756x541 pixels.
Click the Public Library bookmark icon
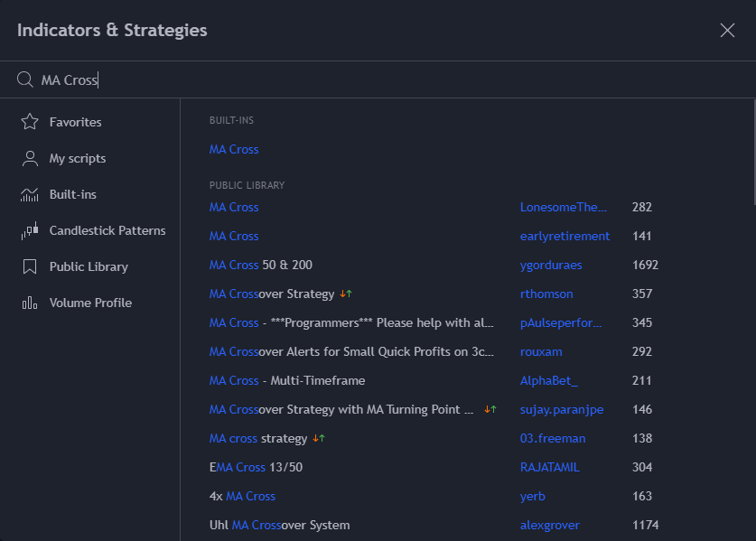coord(30,266)
